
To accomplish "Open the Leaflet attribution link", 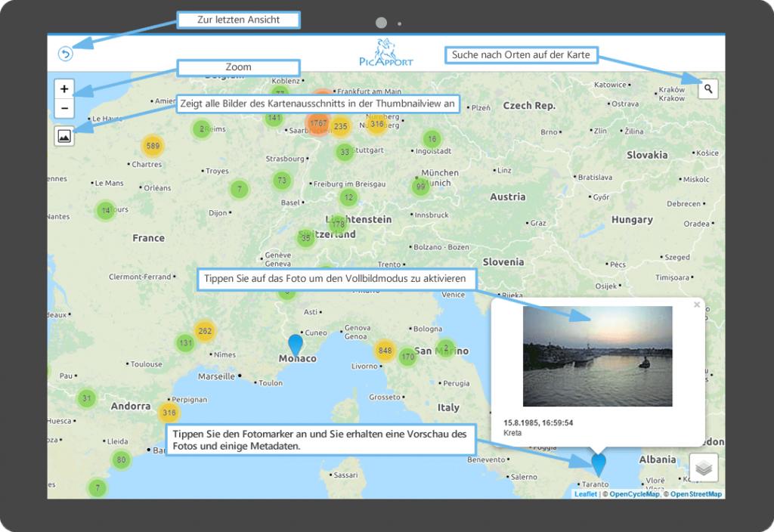I will coord(585,494).
